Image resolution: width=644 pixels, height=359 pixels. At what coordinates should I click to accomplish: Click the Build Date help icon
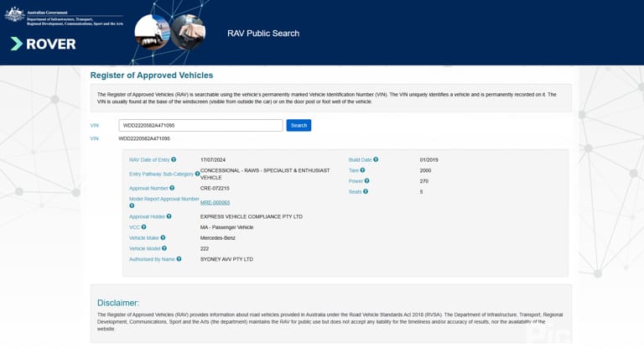pyautogui.click(x=376, y=159)
